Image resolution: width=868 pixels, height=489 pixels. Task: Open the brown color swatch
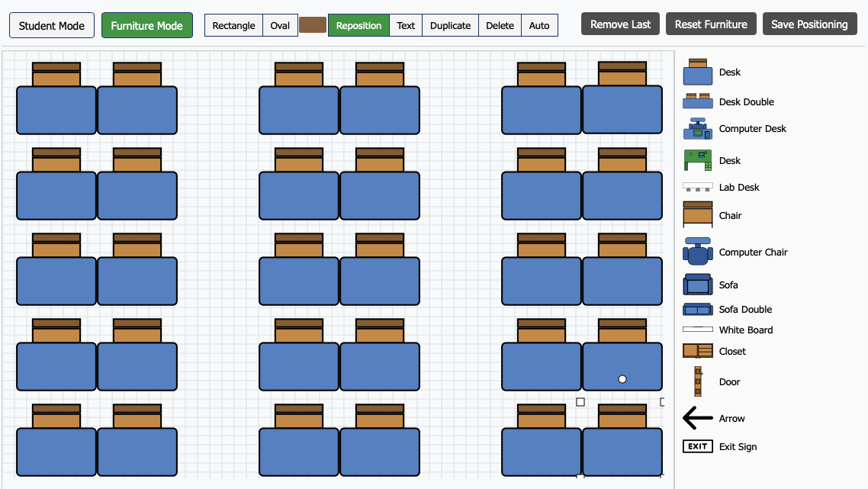(312, 25)
